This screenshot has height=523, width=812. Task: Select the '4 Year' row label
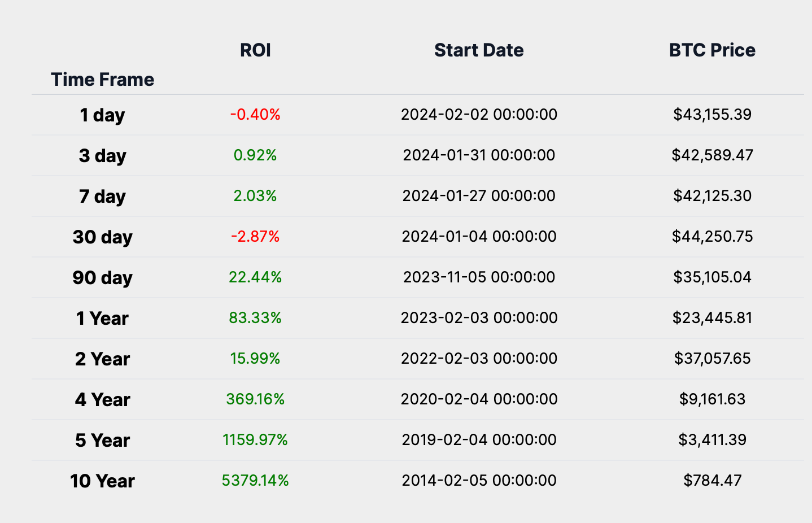102,400
